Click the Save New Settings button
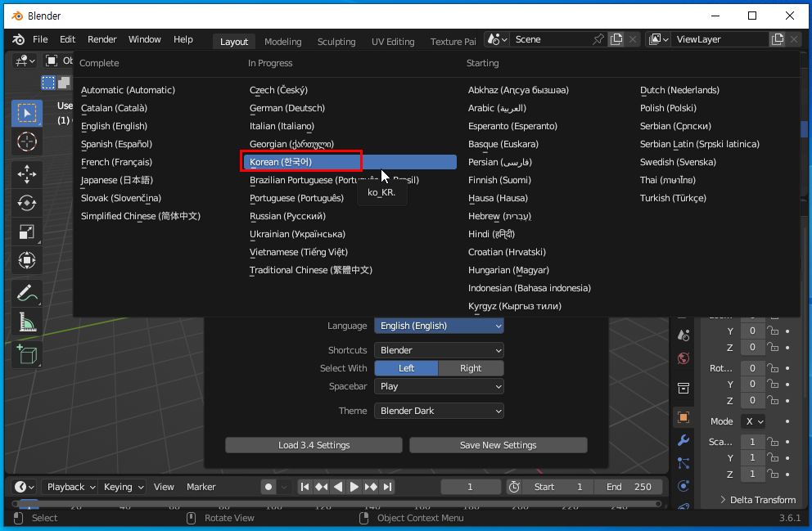Screen dimensions: 812x531 point(498,445)
